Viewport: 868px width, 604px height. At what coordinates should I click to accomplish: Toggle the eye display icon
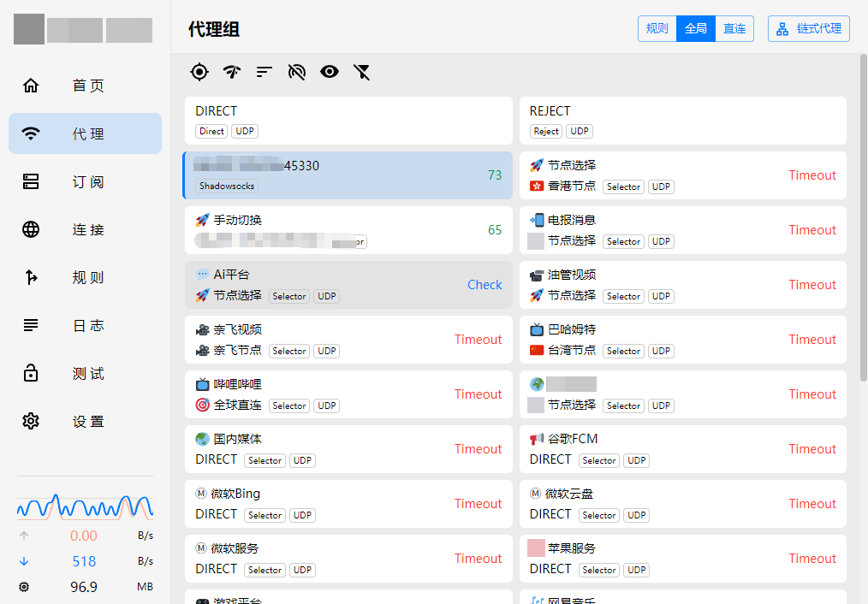tap(330, 72)
